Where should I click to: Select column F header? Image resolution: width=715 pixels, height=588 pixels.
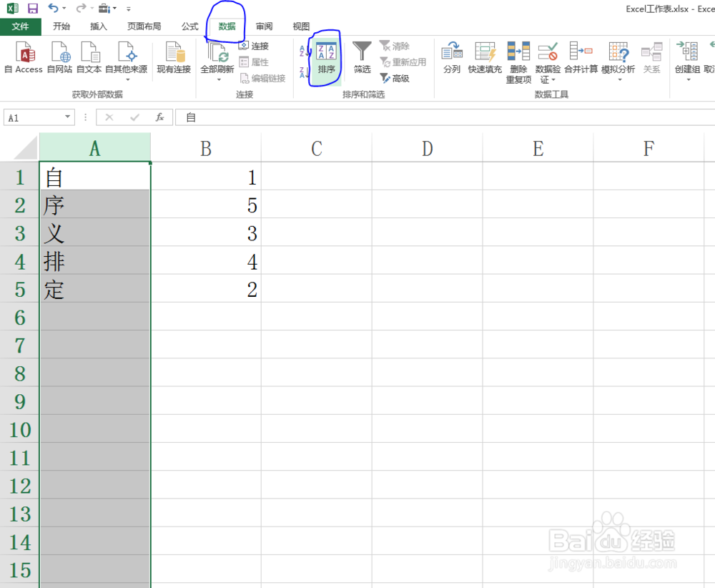649,148
